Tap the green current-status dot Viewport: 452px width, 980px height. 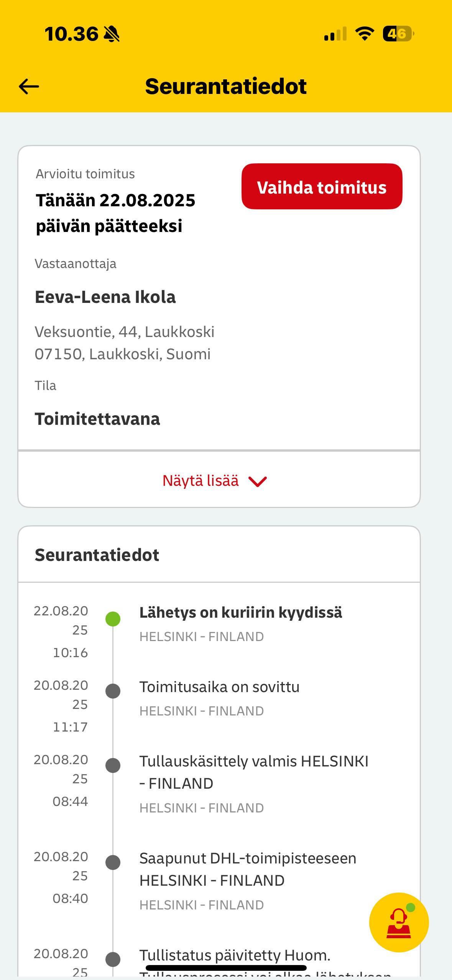[113, 619]
